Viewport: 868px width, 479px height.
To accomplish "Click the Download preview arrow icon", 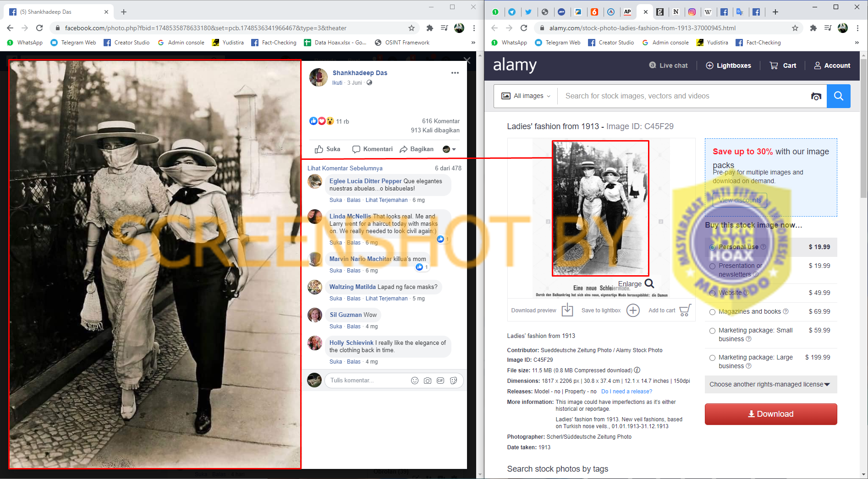I will click(x=567, y=310).
